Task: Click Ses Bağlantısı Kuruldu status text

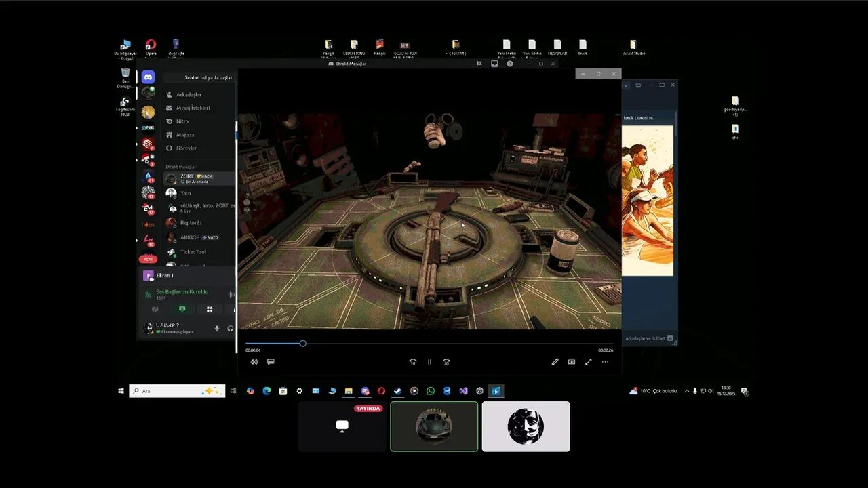Action: point(182,292)
